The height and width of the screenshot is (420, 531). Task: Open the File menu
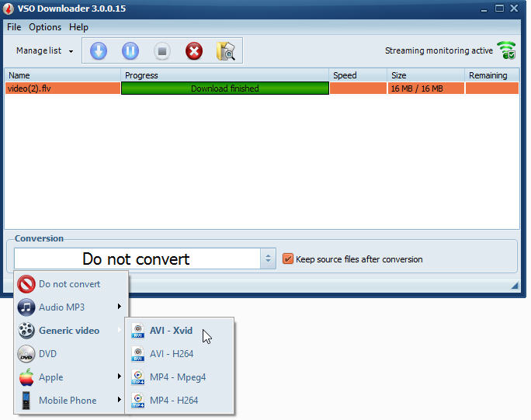(14, 27)
